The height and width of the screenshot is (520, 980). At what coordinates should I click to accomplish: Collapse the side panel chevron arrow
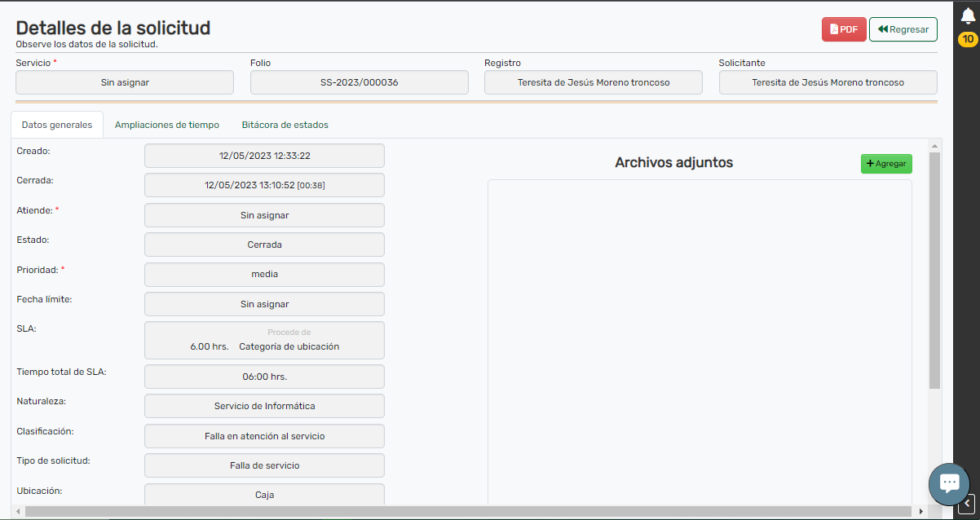point(966,502)
